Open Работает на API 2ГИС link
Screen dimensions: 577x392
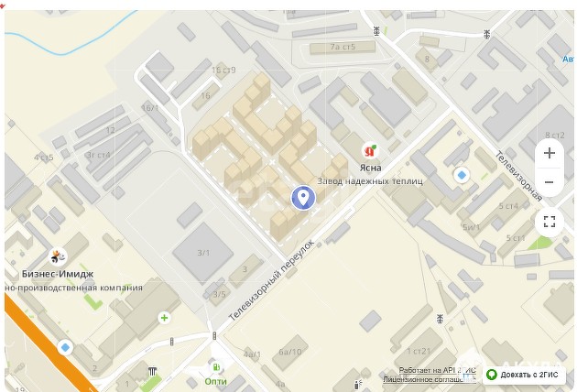coord(437,370)
